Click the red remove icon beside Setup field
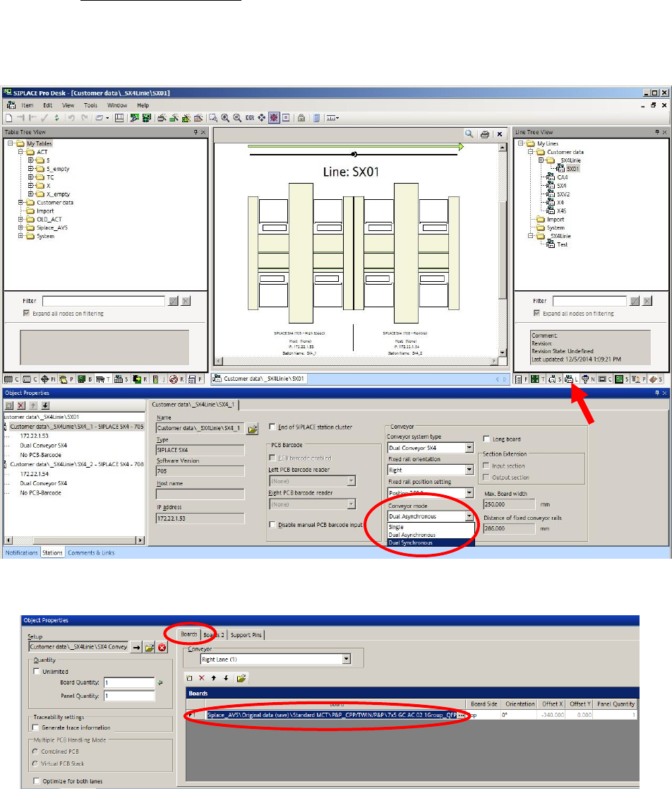The image size is (672, 789). [x=162, y=647]
